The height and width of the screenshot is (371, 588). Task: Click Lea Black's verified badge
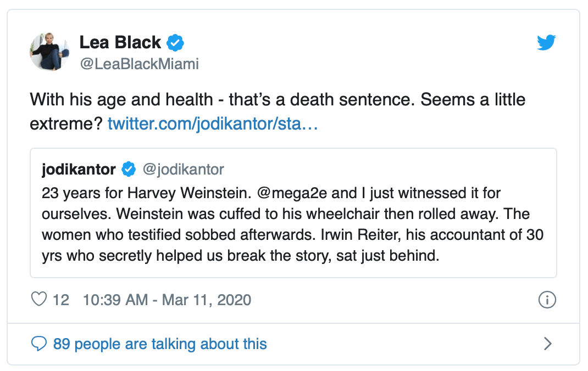coord(175,42)
